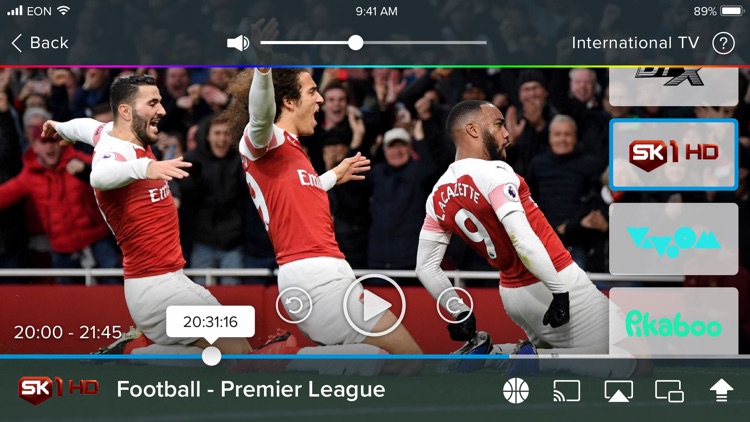Mute audio with the speaker icon

pyautogui.click(x=238, y=43)
